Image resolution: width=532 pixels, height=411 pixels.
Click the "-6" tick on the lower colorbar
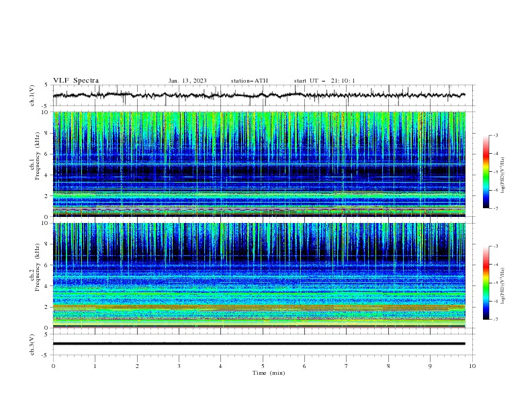(x=496, y=301)
